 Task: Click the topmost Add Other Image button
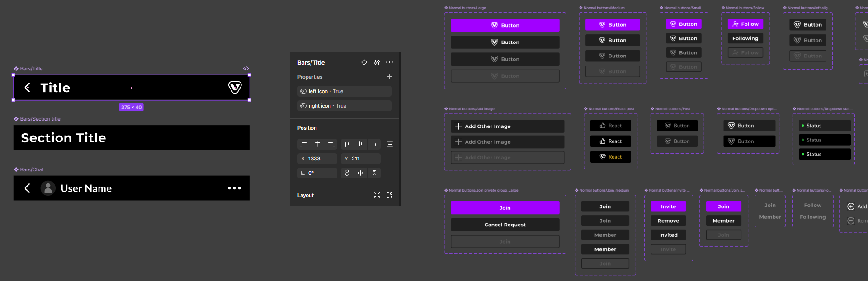507,126
